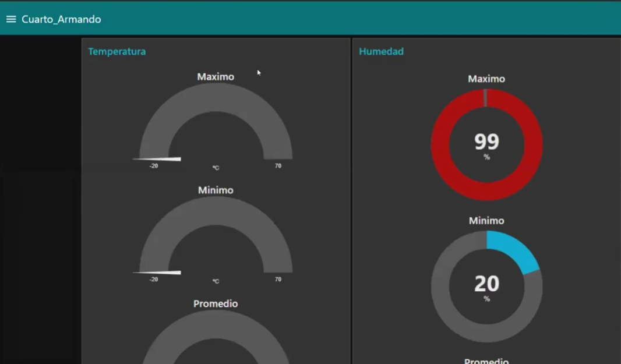Click the 20 value in humidity donut
621x364 pixels.
(487, 283)
